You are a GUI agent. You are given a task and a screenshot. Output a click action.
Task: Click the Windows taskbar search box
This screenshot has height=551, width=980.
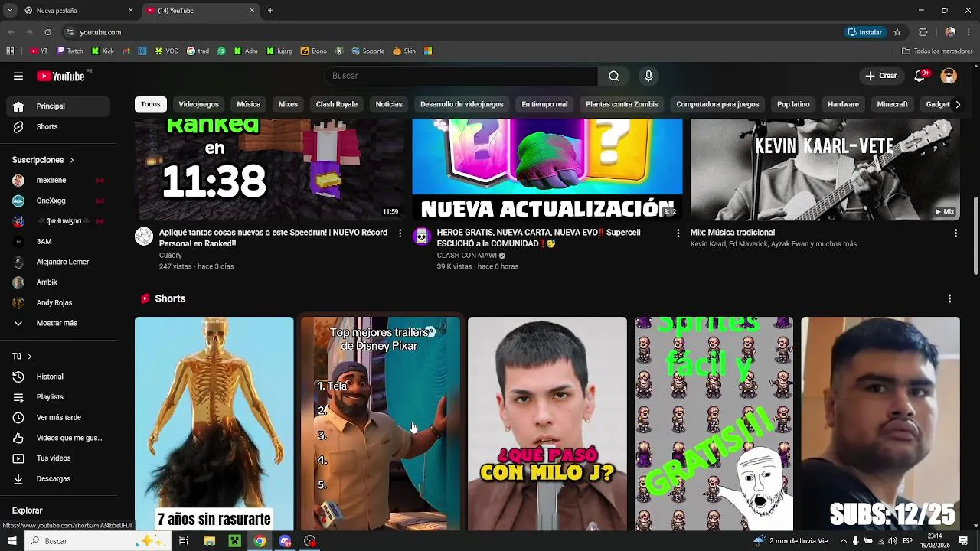[x=96, y=541]
